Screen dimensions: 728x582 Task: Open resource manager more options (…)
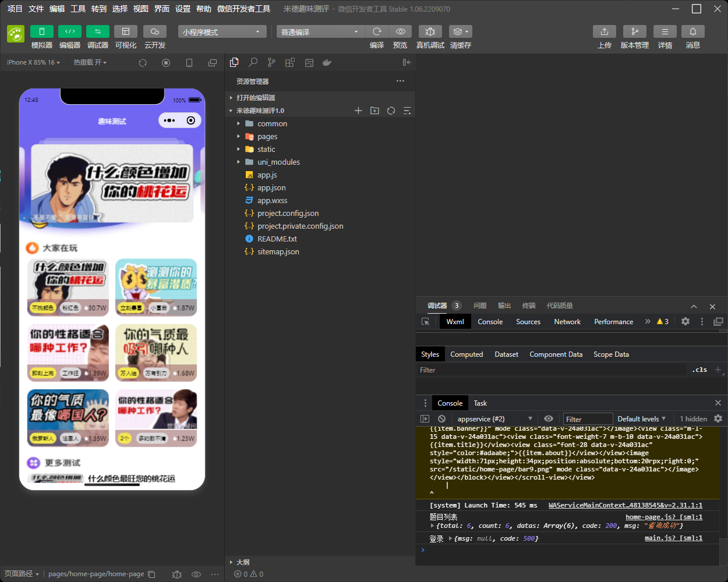pos(400,81)
